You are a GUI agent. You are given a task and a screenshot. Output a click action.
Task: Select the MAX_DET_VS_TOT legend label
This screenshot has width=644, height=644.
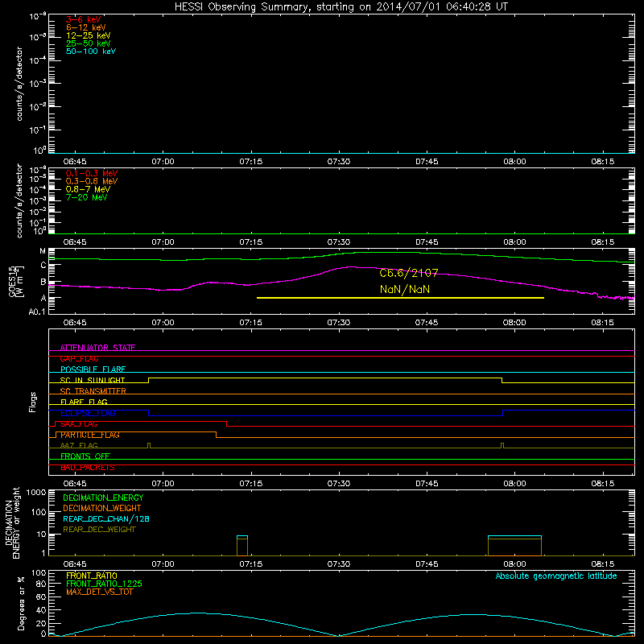click(x=99, y=592)
